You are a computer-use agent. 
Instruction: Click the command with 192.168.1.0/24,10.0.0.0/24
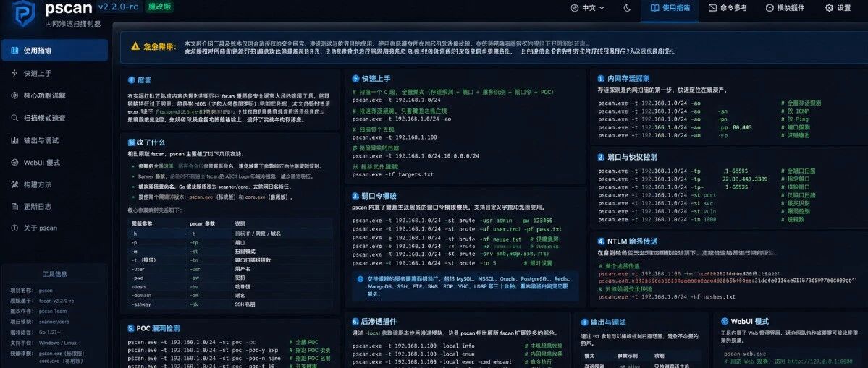pos(416,156)
